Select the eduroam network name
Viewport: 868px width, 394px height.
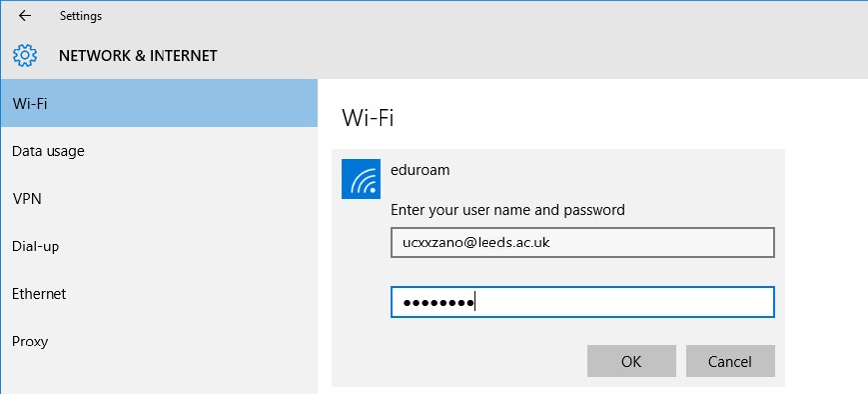pyautogui.click(x=420, y=170)
